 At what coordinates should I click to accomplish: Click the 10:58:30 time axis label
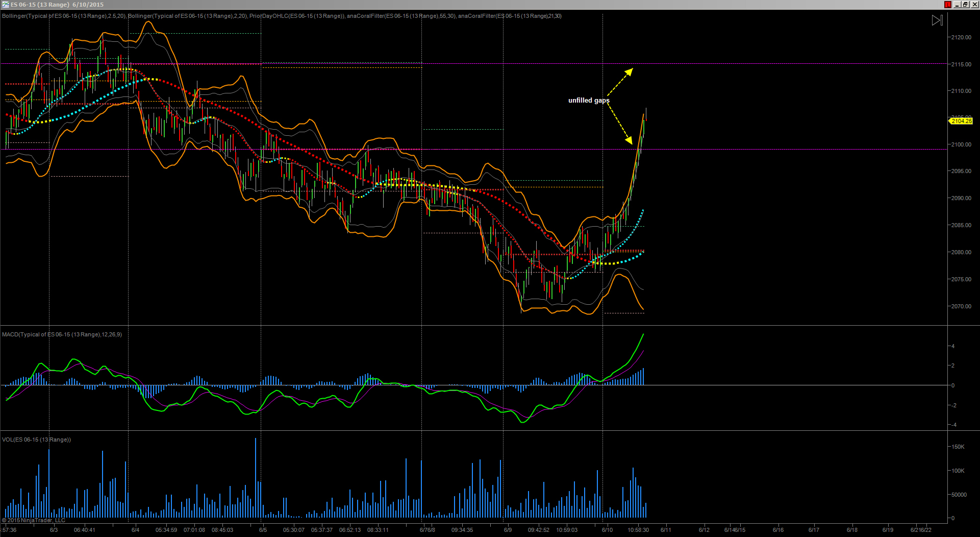(x=638, y=530)
